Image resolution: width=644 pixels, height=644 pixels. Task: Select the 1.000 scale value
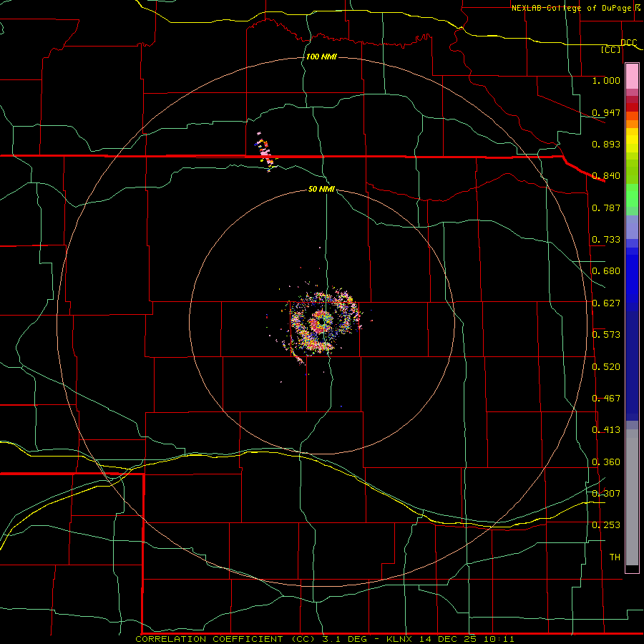(606, 80)
